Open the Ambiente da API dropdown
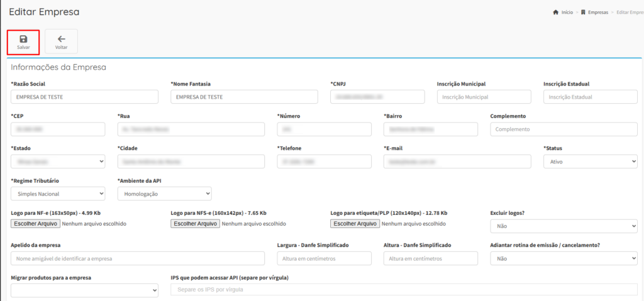This screenshot has width=644, height=301. click(x=164, y=194)
